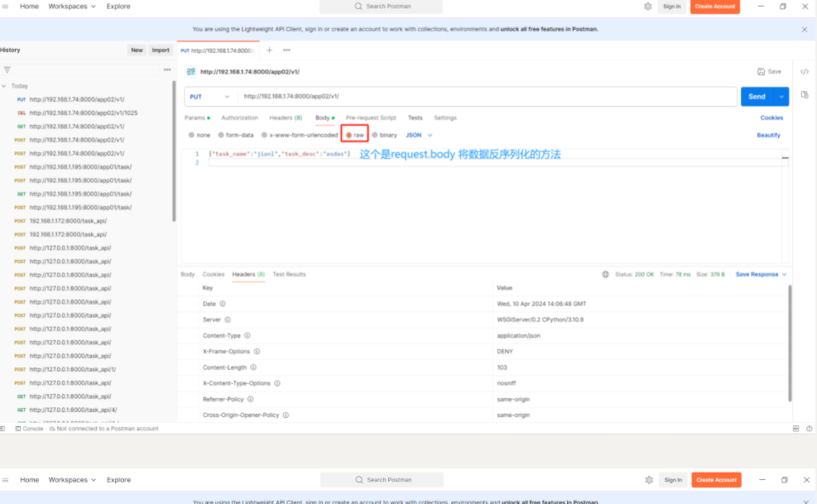
Task: Select the raw body radio
Action: 348,135
